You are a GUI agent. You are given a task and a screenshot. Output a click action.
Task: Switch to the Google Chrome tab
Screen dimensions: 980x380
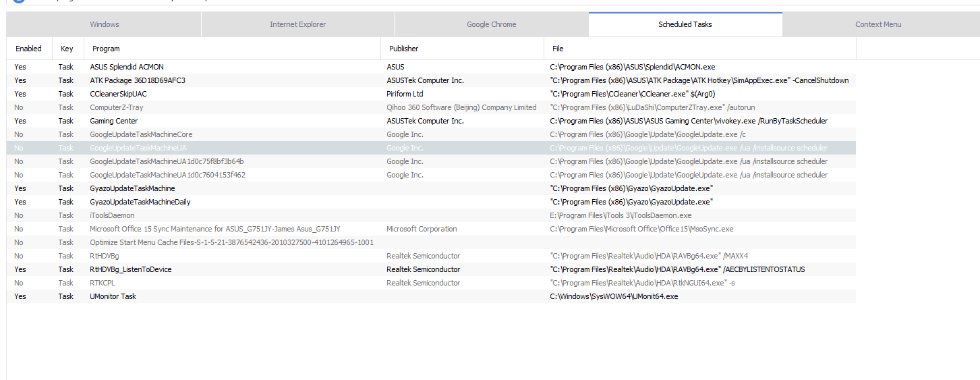tap(491, 24)
